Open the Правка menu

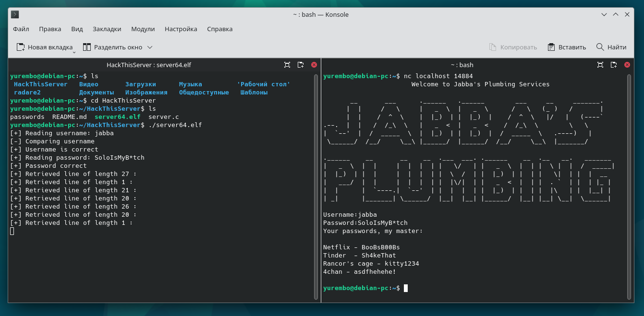(x=50, y=29)
